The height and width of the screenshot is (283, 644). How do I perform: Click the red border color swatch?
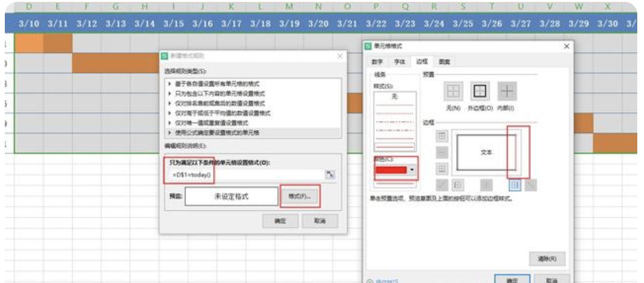tap(391, 170)
